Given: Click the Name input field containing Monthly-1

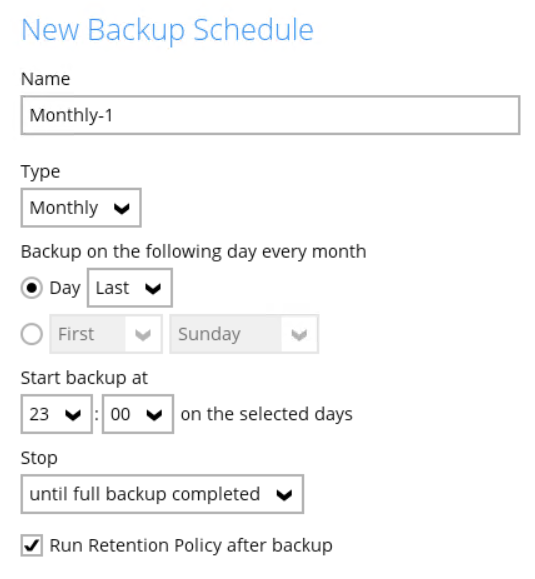Looking at the screenshot, I should point(270,115).
